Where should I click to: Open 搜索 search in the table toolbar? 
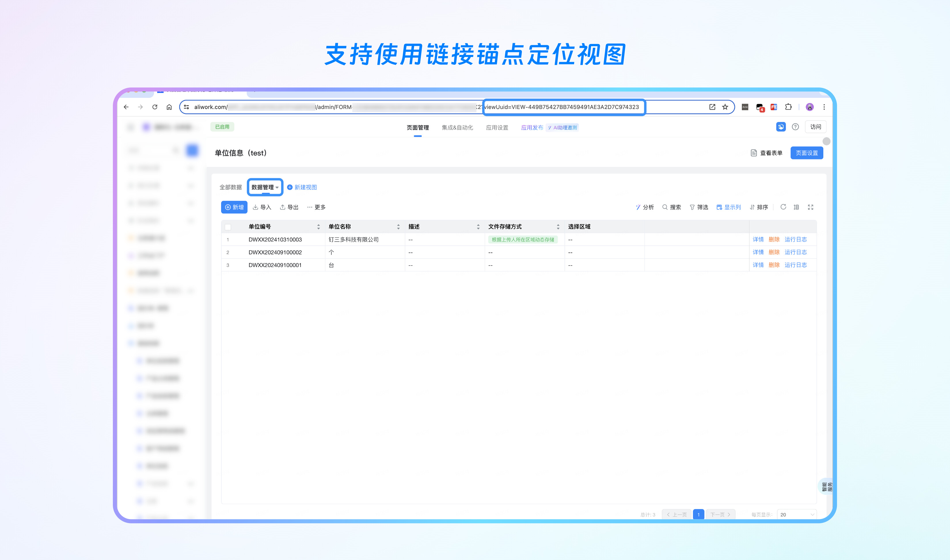click(x=671, y=207)
